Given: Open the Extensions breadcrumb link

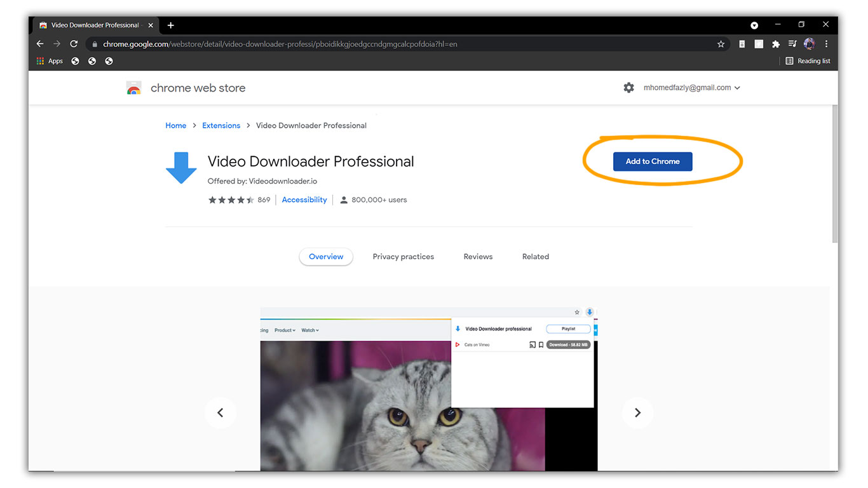Looking at the screenshot, I should point(221,126).
